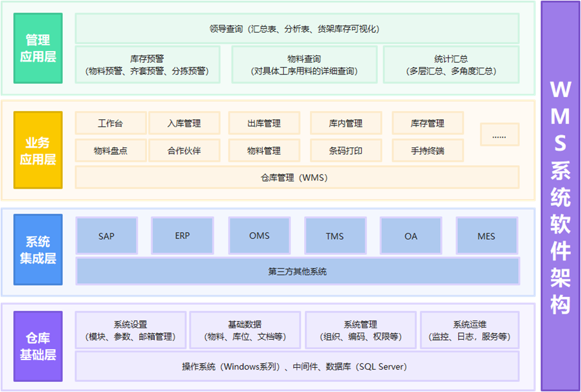
Task: Click the 库存预警 box
Action: tap(147, 64)
